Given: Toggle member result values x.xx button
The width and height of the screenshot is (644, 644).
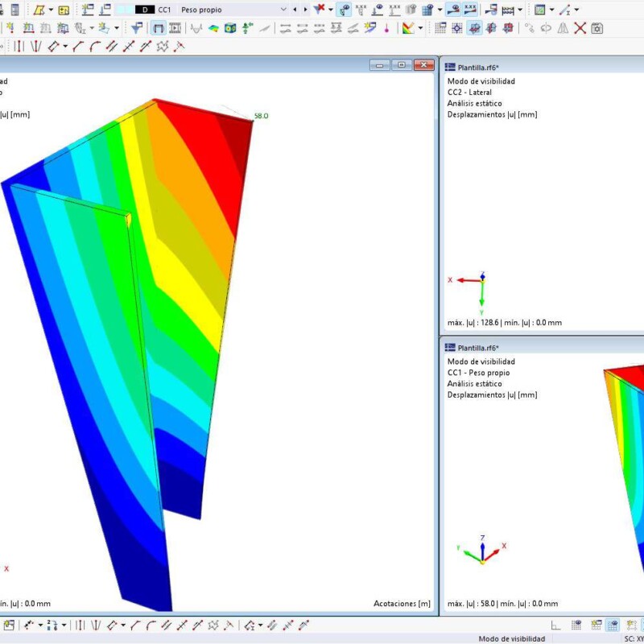Looking at the screenshot, I should pyautogui.click(x=470, y=10).
